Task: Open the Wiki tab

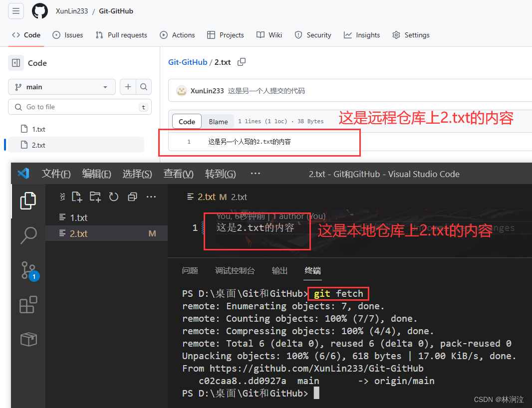Action: 269,35
